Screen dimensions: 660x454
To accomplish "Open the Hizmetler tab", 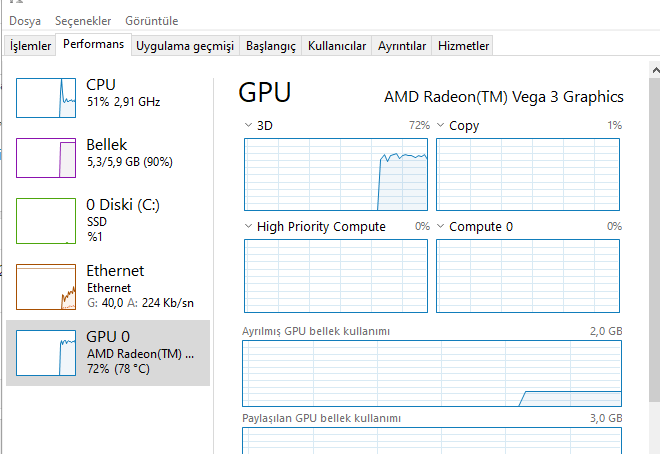I will 464,46.
